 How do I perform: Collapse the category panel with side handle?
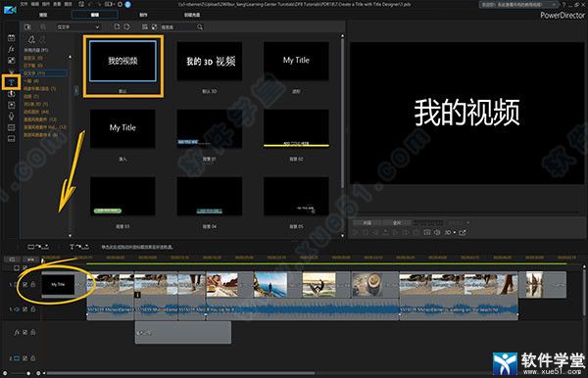pyautogui.click(x=76, y=90)
